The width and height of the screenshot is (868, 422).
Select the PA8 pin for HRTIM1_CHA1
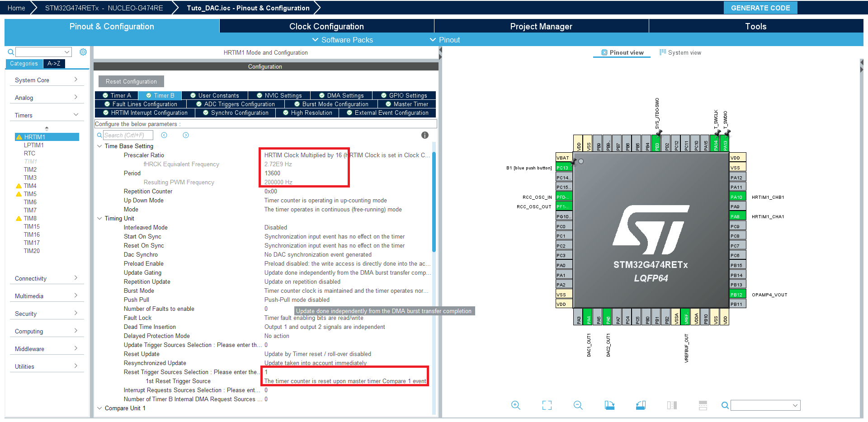point(737,216)
